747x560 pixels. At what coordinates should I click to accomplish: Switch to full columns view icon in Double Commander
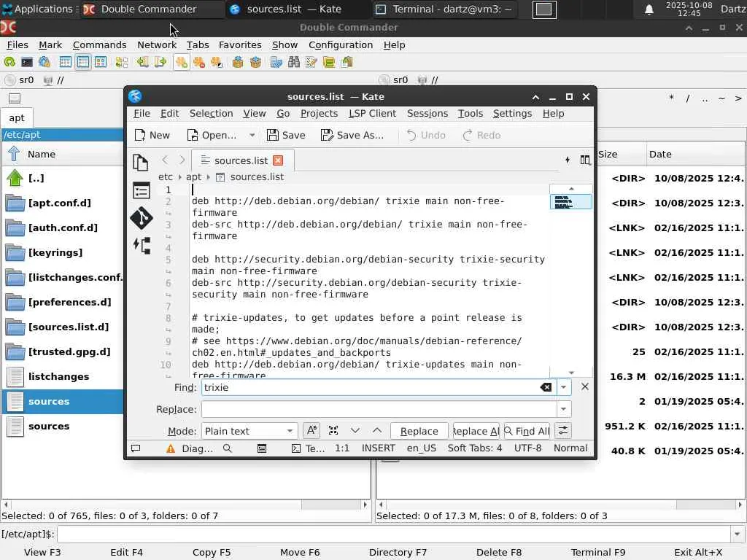(83, 62)
